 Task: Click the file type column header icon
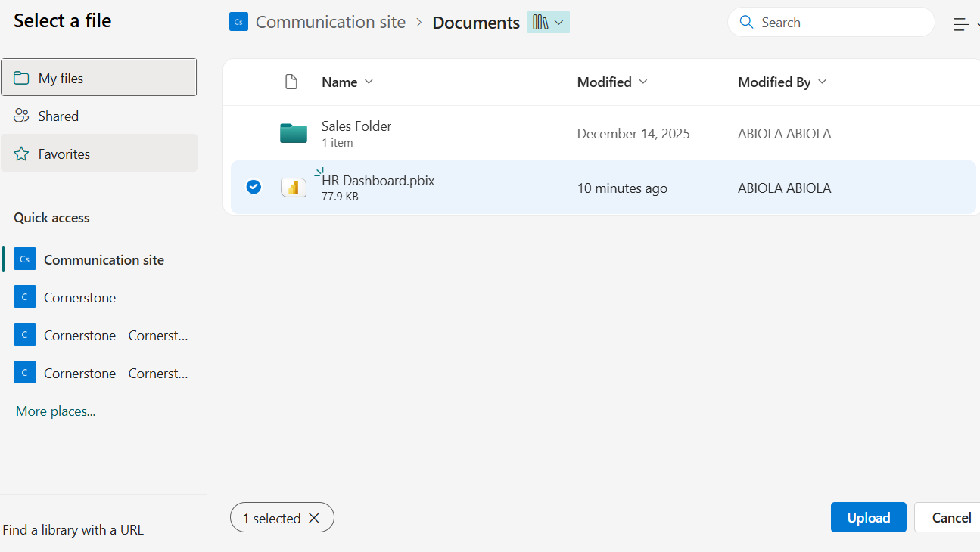291,82
